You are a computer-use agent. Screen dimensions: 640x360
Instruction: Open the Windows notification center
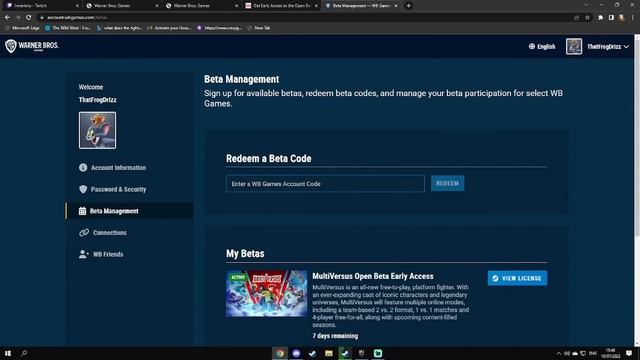point(629,353)
